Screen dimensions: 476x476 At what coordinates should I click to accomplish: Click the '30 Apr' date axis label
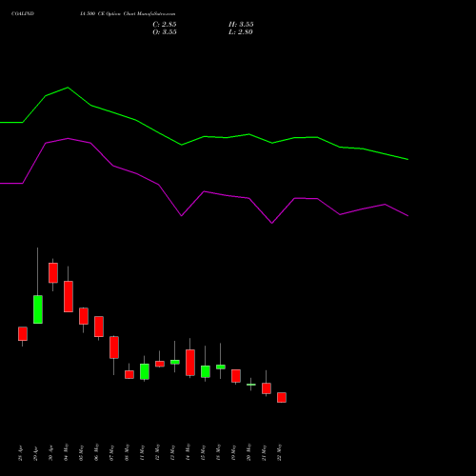pyautogui.click(x=51, y=453)
